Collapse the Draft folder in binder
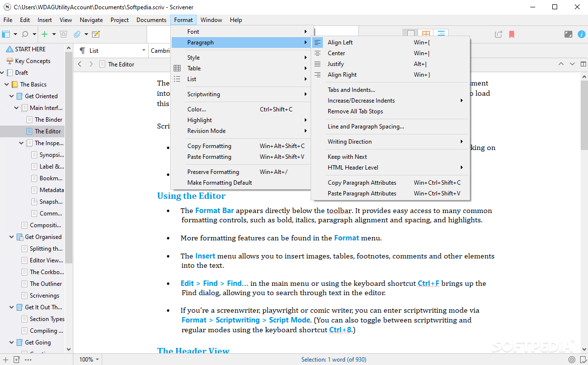The width and height of the screenshot is (588, 365). click(2, 73)
